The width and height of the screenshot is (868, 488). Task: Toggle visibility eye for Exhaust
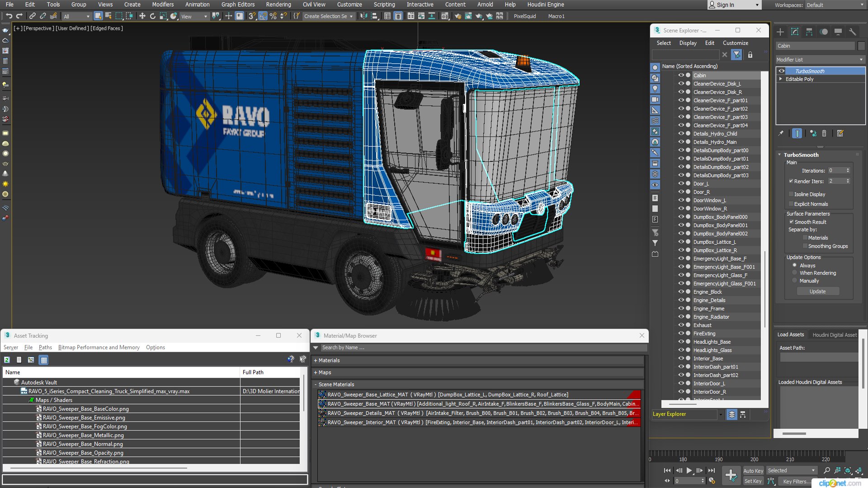click(681, 325)
